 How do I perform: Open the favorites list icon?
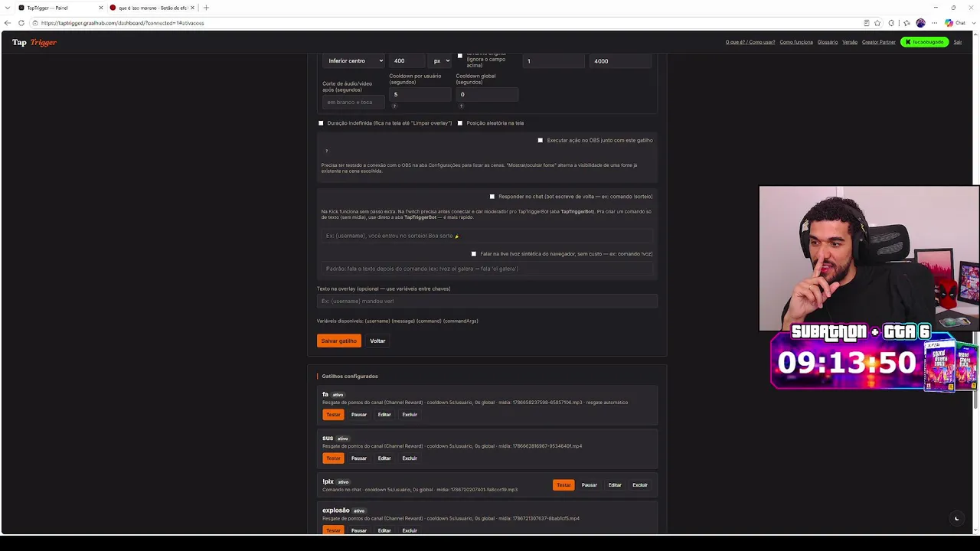coord(906,23)
